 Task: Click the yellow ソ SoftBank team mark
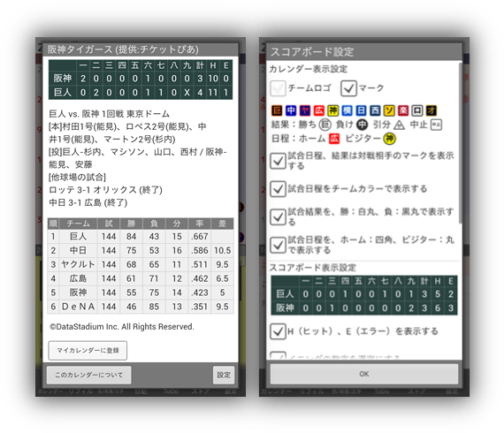(389, 110)
